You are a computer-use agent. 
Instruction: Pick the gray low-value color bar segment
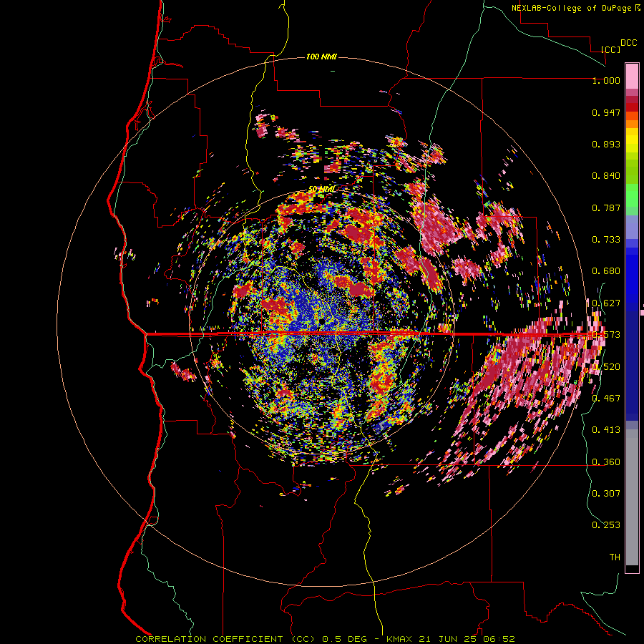pos(632,497)
